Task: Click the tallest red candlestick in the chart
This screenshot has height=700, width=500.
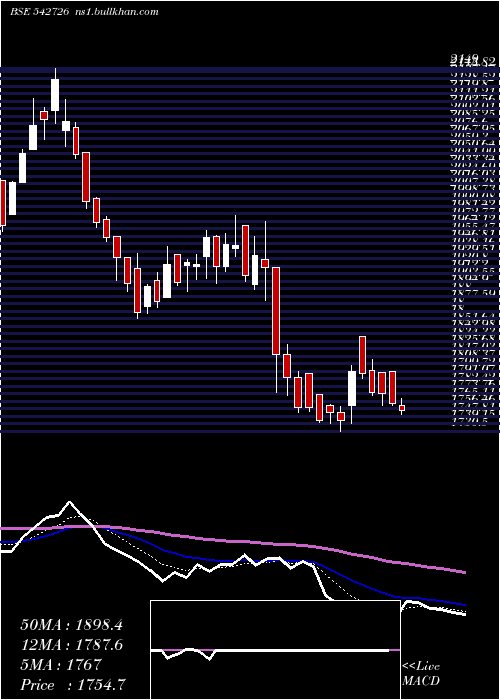Action: [x=276, y=311]
